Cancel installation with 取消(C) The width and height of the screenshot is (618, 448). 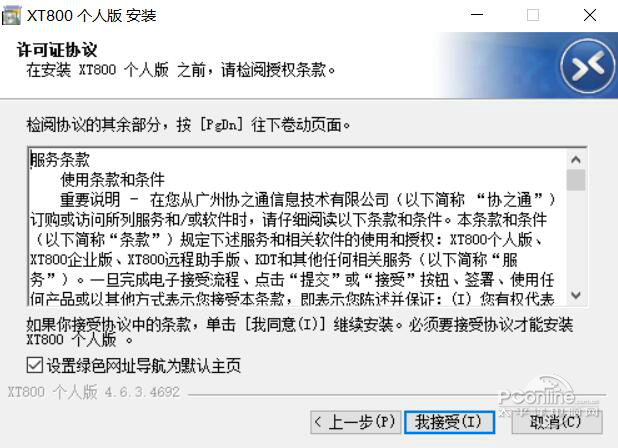557,422
